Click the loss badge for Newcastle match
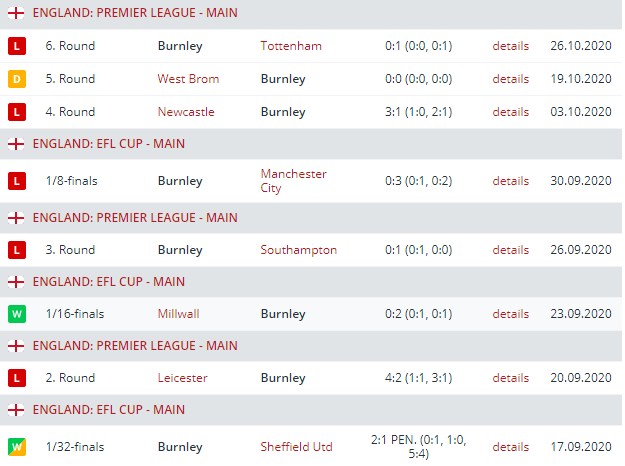Viewport: 625px width, 466px height. [x=16, y=112]
